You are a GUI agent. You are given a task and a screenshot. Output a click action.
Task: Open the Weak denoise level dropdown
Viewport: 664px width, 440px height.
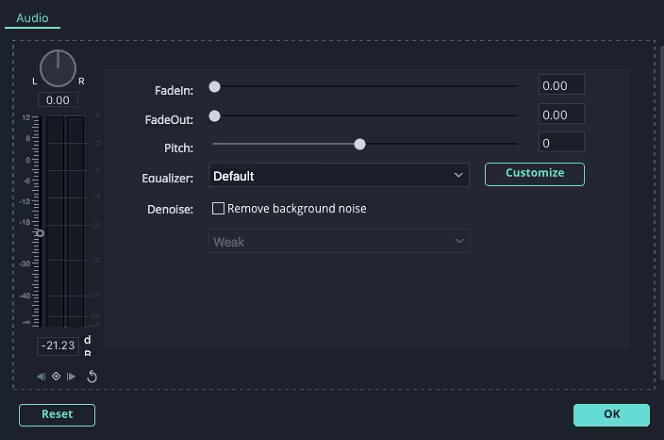pyautogui.click(x=339, y=242)
